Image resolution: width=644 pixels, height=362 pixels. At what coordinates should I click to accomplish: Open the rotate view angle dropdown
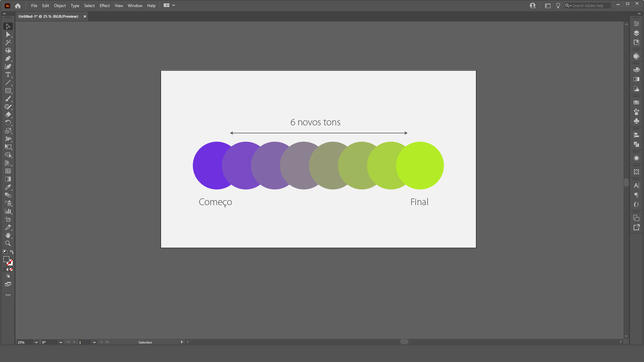(x=61, y=342)
